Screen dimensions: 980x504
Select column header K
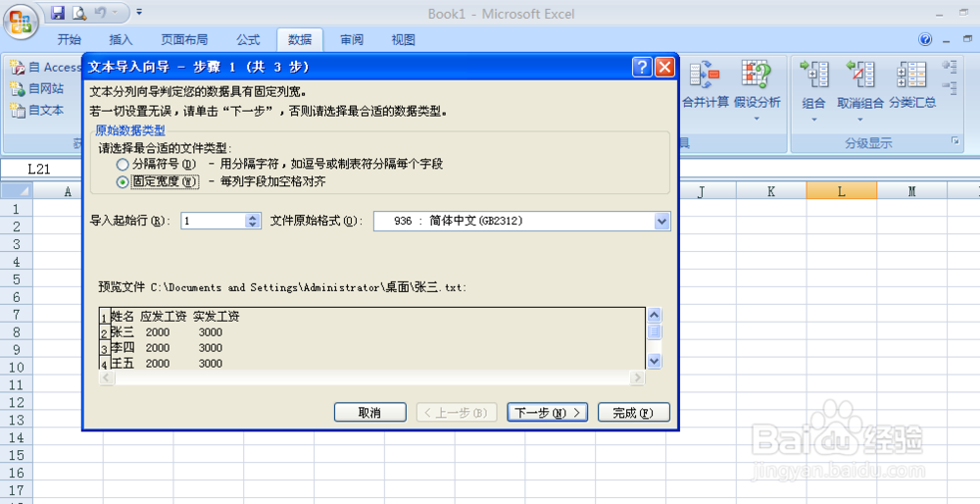pyautogui.click(x=771, y=191)
